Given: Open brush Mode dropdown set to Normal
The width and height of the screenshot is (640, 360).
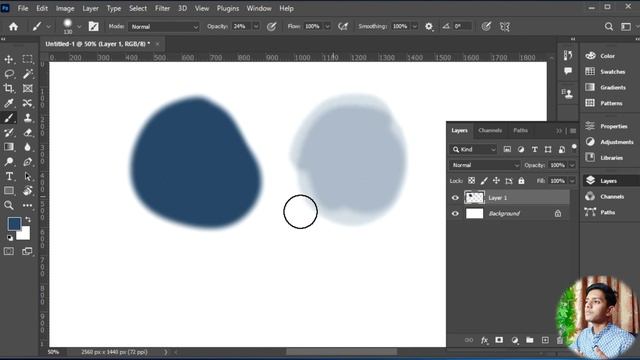Looking at the screenshot, I should [164, 27].
